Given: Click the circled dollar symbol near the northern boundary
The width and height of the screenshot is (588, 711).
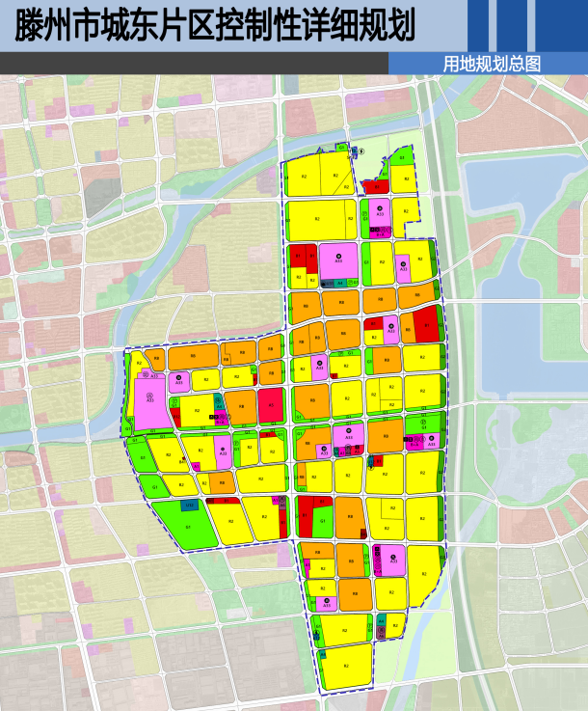Looking at the screenshot, I should tap(361, 151).
